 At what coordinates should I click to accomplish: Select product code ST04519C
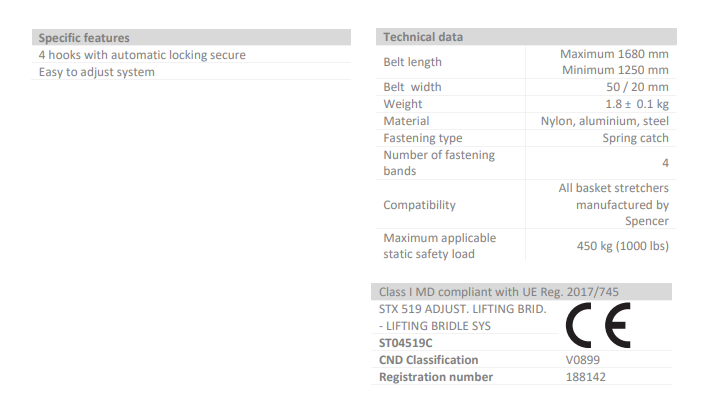[x=406, y=343]
